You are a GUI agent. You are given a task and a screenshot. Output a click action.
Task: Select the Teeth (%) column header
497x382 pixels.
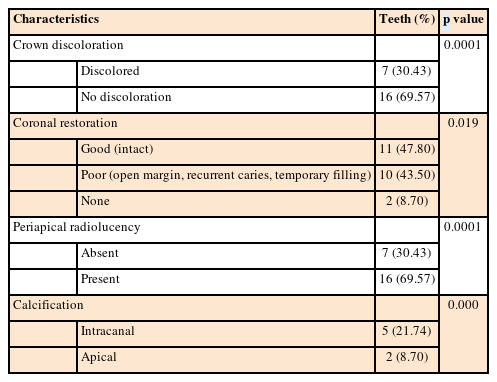click(x=407, y=22)
